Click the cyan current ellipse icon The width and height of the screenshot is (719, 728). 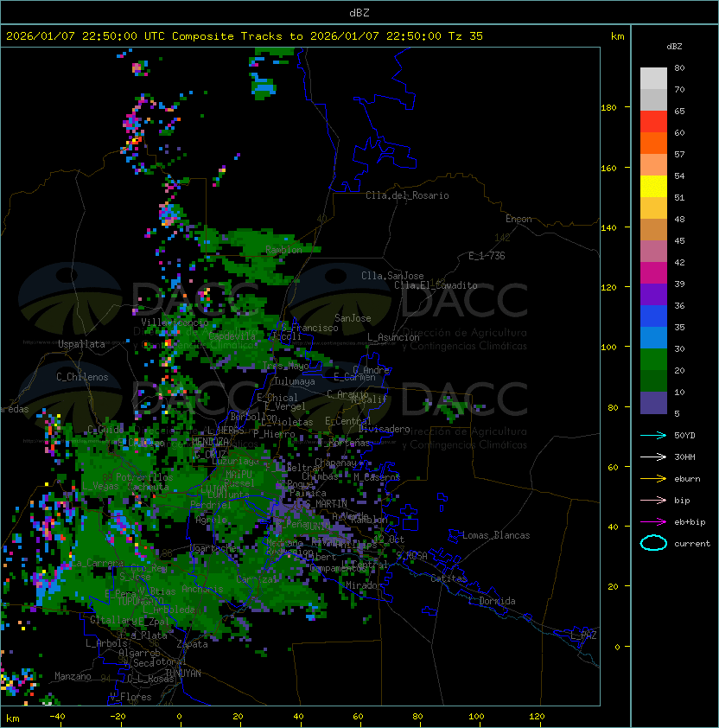tap(653, 543)
